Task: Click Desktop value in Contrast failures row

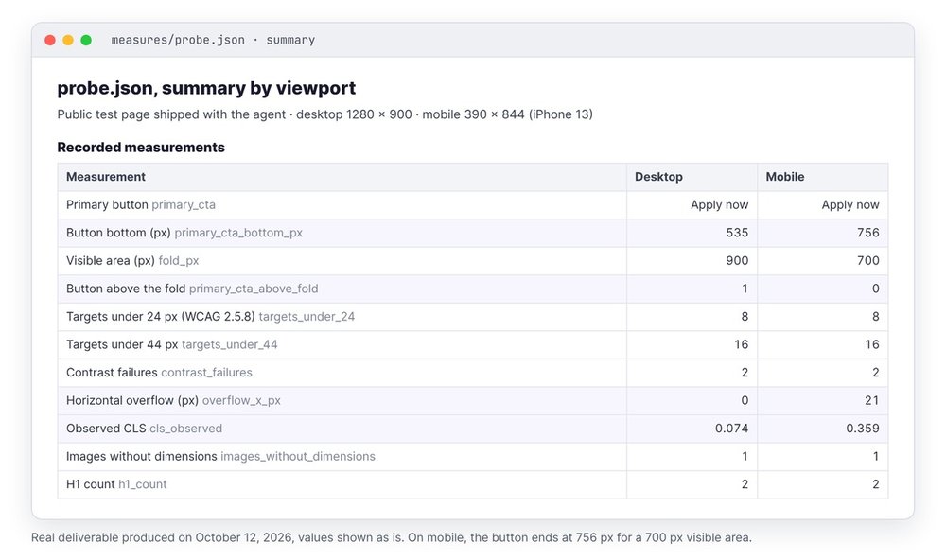Action: [745, 373]
